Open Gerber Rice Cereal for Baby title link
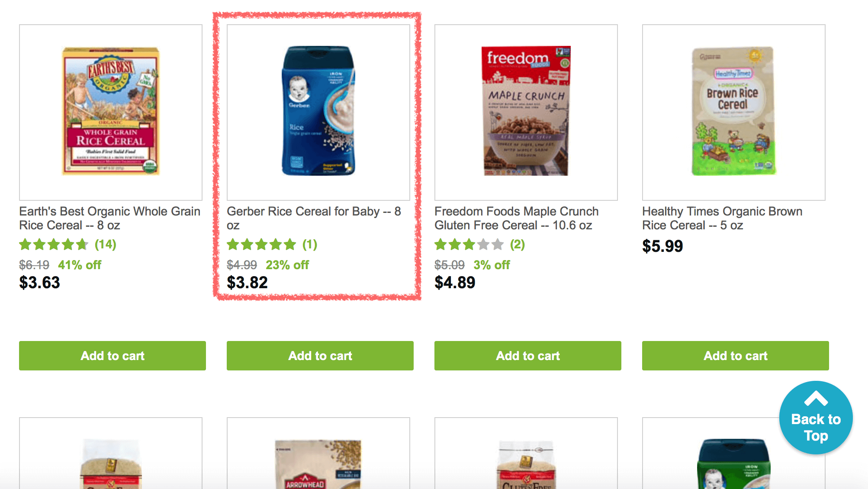The image size is (868, 489). pyautogui.click(x=314, y=218)
